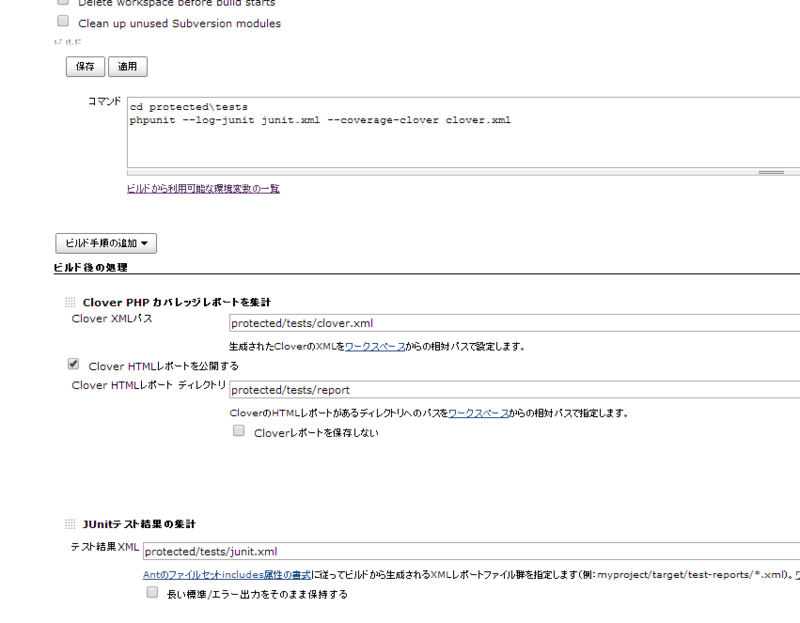This screenshot has width=800, height=623.
Task: Check Cloverレポートを保存しない checkbox
Action: (x=239, y=431)
